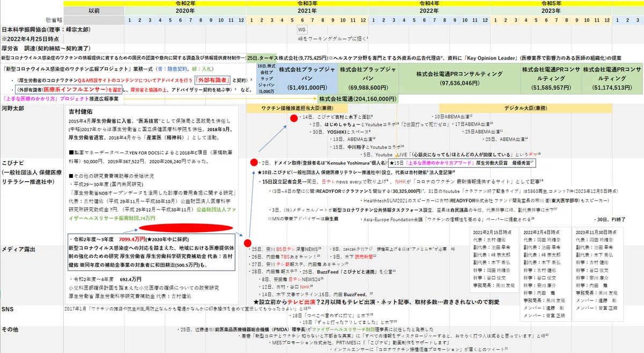
Task: Click the 25日、安川 BS日テレ深層NEWS entry
Action: (284, 249)
